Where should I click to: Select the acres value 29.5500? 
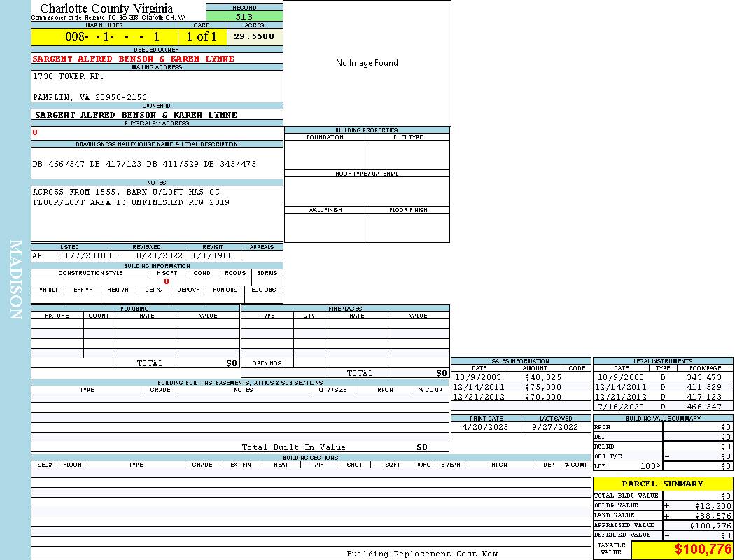coord(254,36)
